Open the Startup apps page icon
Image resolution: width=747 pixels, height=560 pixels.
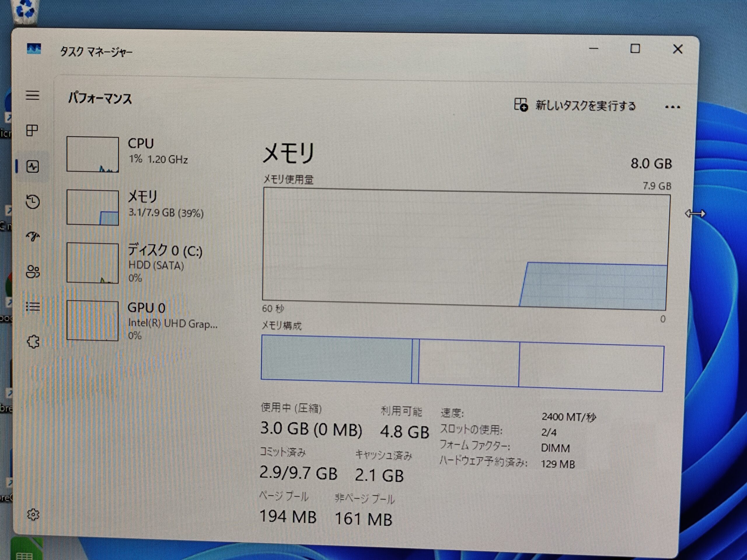tap(33, 236)
